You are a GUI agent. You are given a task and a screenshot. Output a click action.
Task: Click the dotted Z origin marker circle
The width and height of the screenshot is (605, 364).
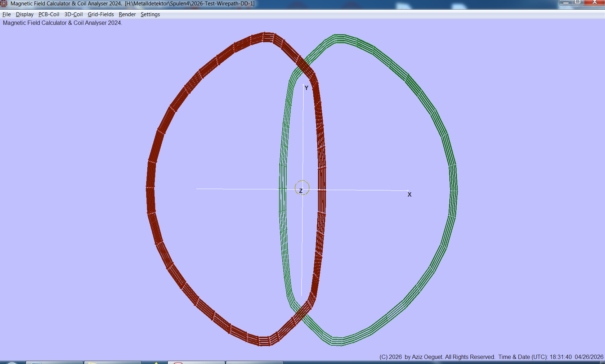click(x=302, y=188)
